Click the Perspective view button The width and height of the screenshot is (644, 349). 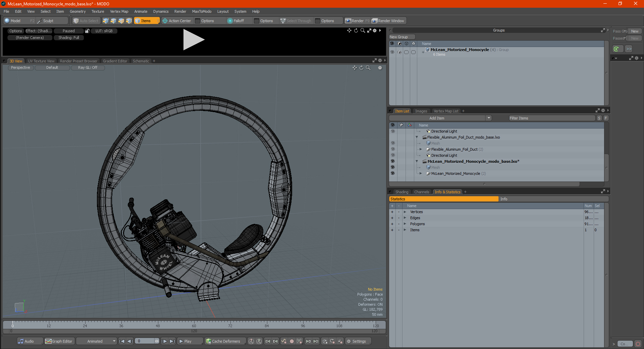click(x=20, y=67)
